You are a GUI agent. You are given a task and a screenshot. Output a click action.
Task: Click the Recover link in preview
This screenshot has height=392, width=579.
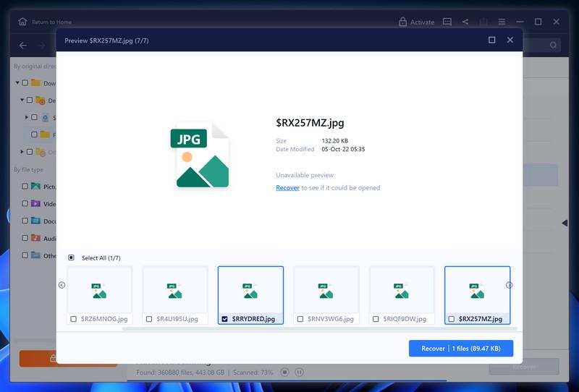[x=287, y=187]
